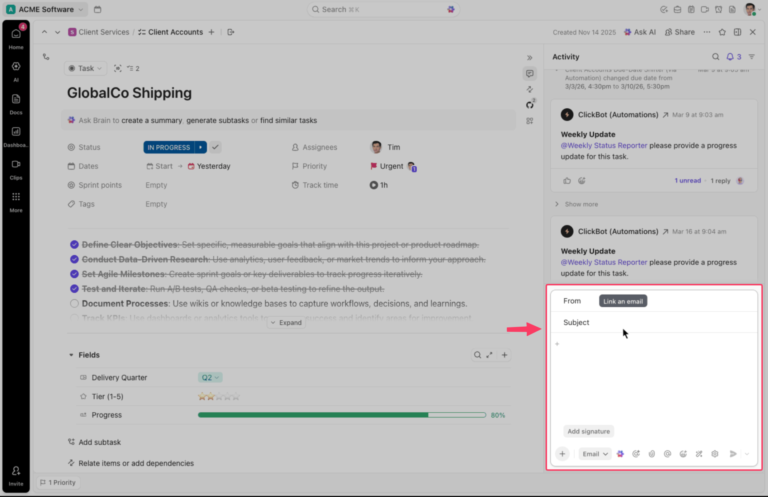Click the add-apps icon in side rail
This screenshot has width=768, height=497.
529,120
